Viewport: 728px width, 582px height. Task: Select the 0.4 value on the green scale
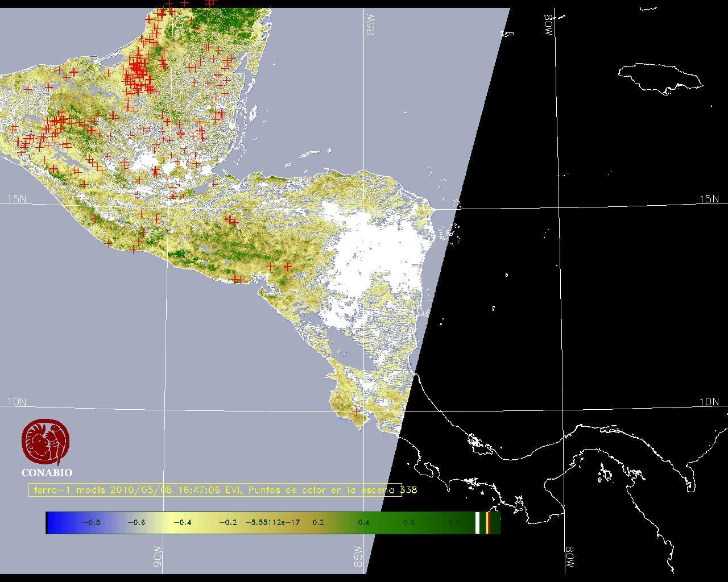click(363, 523)
